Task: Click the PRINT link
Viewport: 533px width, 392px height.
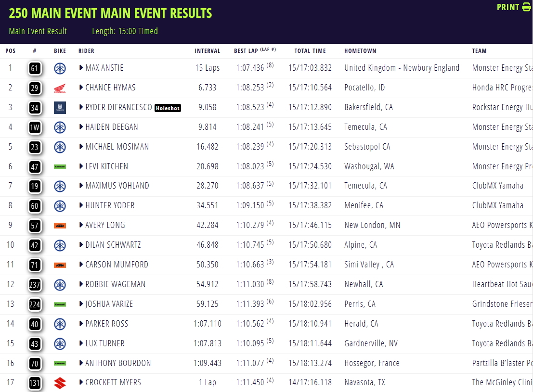Action: [508, 7]
